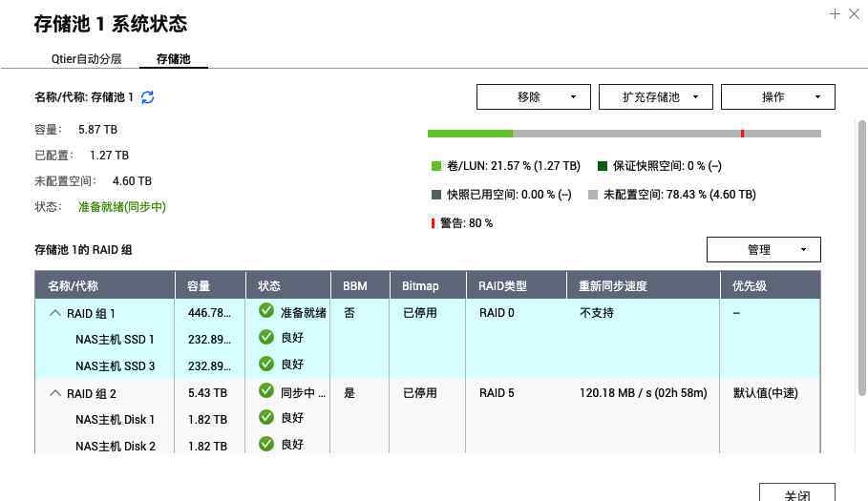Image resolution: width=868 pixels, height=501 pixels.
Task: Click the plus icon at the window top
Action: (835, 13)
